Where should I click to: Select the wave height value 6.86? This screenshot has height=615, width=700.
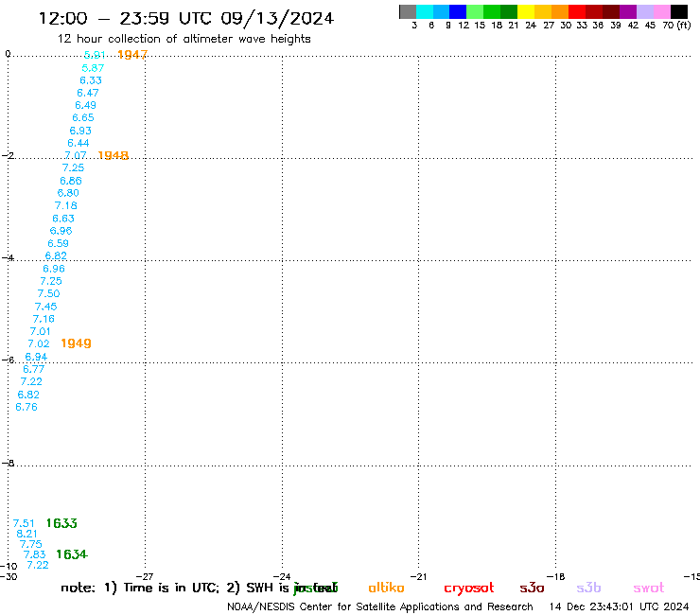tap(71, 181)
